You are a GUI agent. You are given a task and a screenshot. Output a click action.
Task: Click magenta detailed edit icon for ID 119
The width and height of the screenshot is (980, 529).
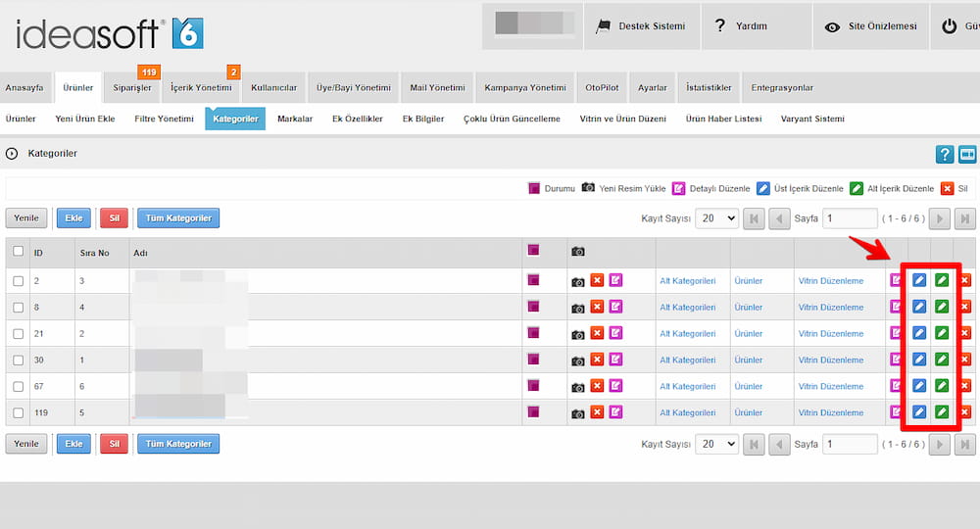click(895, 412)
